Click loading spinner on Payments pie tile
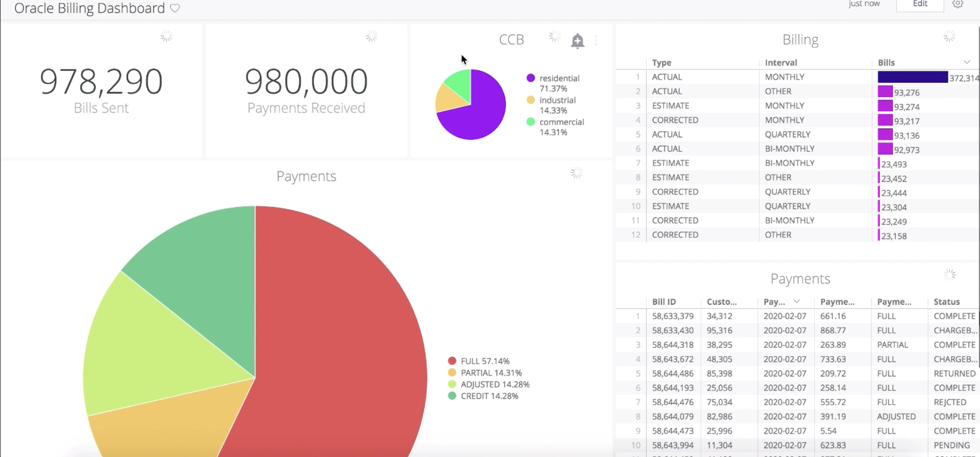Viewport: 980px width, 457px height. [577, 173]
